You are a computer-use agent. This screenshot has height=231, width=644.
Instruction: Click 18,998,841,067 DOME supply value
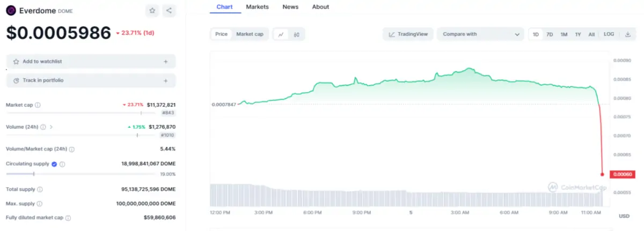tap(149, 164)
